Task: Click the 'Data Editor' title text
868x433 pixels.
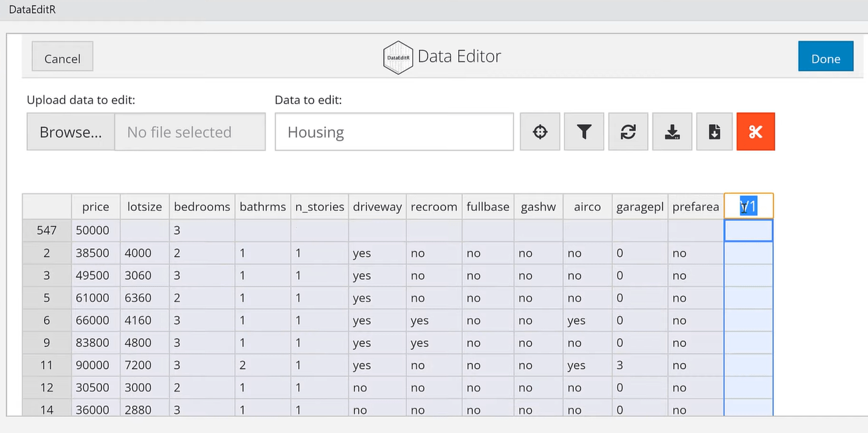Action: tap(459, 56)
